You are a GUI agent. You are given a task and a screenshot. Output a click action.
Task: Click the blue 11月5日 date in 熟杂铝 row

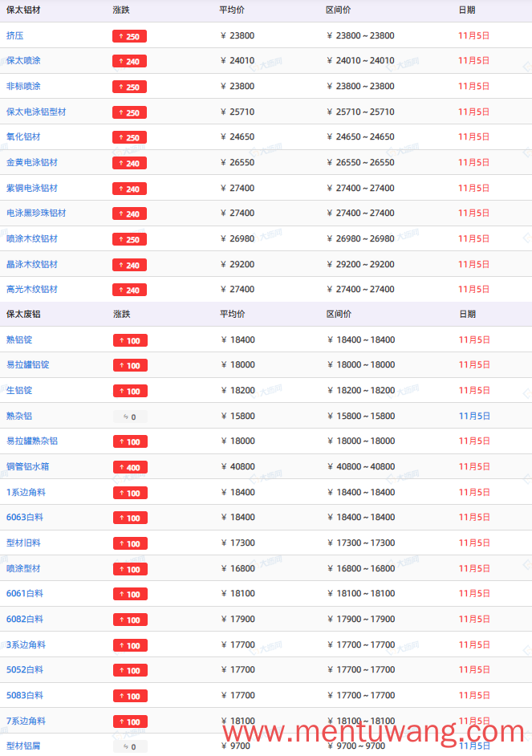(x=474, y=416)
